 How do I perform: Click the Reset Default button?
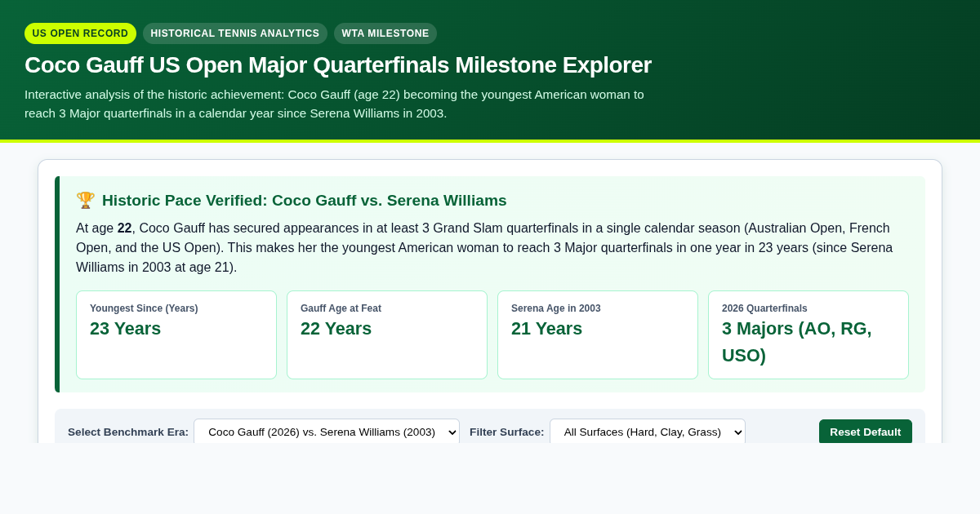click(x=866, y=432)
